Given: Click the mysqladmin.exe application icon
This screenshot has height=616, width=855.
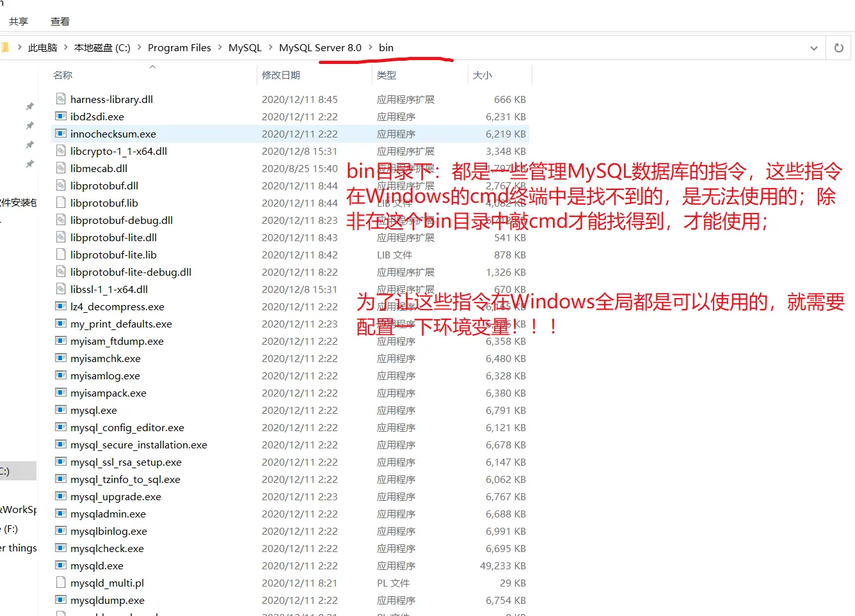Looking at the screenshot, I should click(61, 514).
